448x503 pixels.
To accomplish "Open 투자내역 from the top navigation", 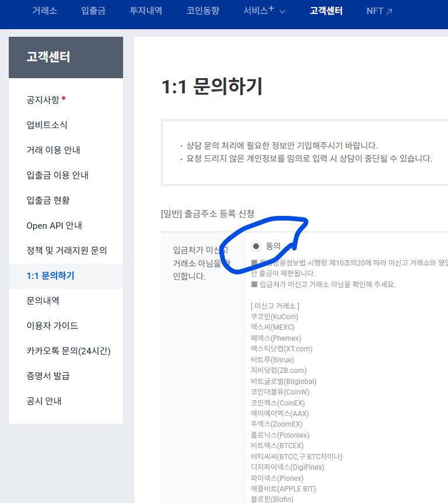I will tap(146, 11).
